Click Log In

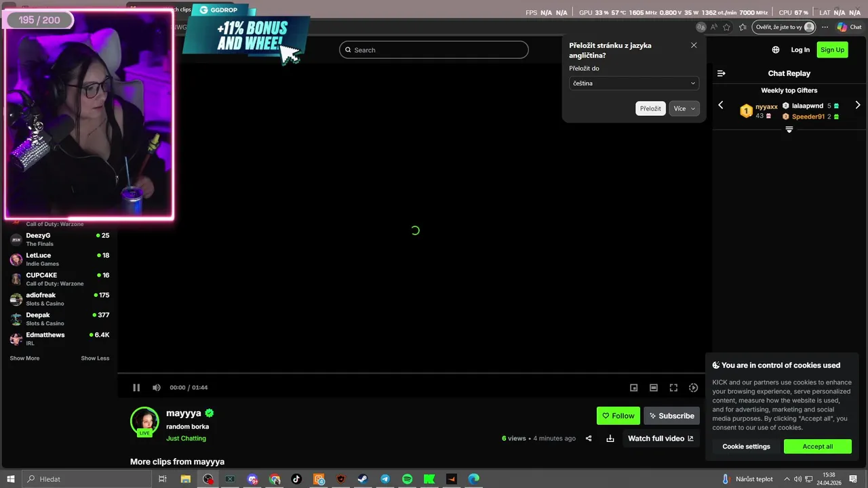click(800, 49)
